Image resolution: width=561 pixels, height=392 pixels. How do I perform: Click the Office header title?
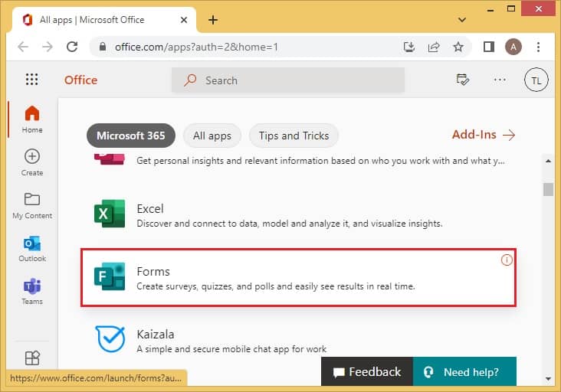tap(81, 80)
